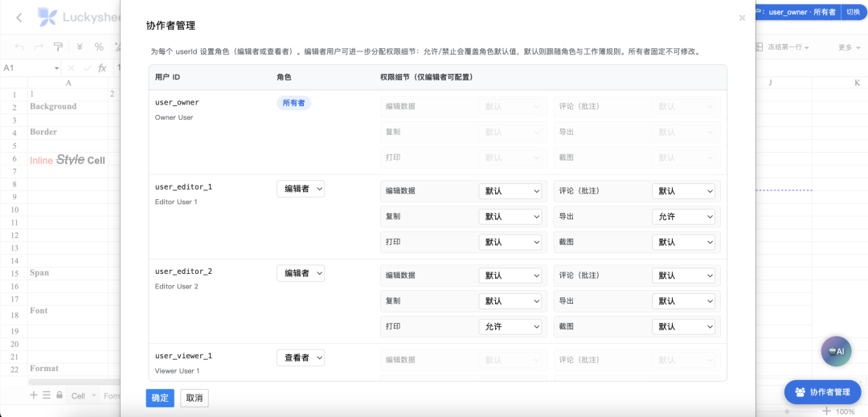The image size is (868, 417).
Task: Click the redo icon in toolbar
Action: pyautogui.click(x=39, y=47)
